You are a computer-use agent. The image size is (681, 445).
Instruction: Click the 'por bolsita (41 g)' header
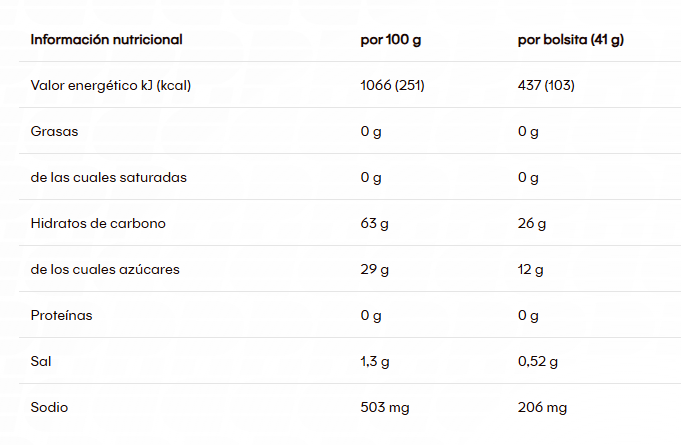[x=571, y=39]
